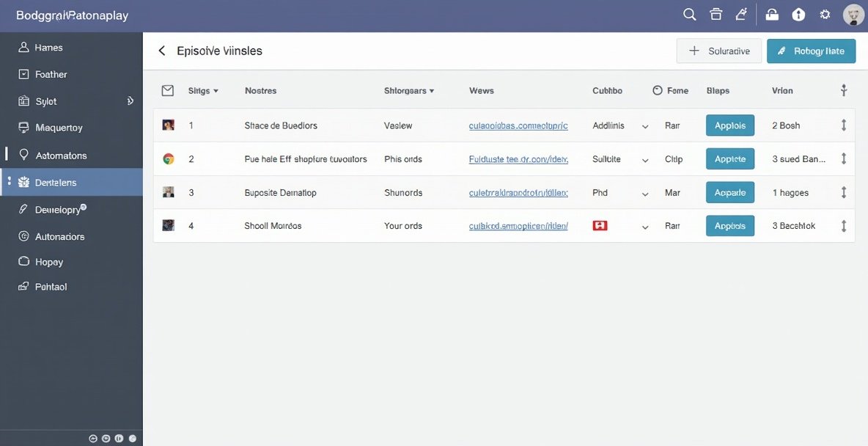Open the settings gear icon
Viewport: 868px width, 446px height.
[825, 15]
